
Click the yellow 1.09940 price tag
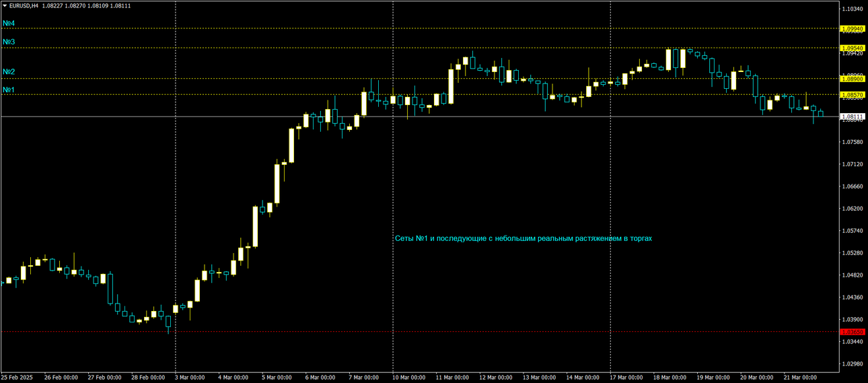click(x=853, y=29)
